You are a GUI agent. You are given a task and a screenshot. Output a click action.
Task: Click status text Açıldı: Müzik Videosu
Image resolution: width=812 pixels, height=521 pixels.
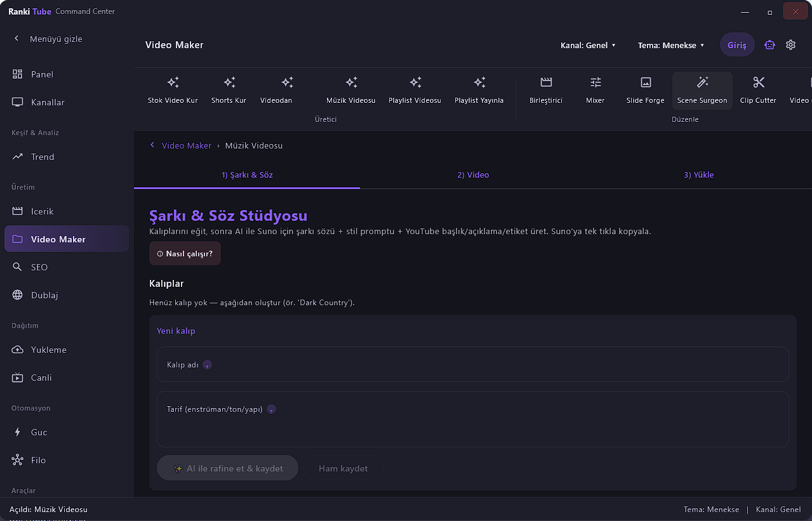[x=48, y=510]
